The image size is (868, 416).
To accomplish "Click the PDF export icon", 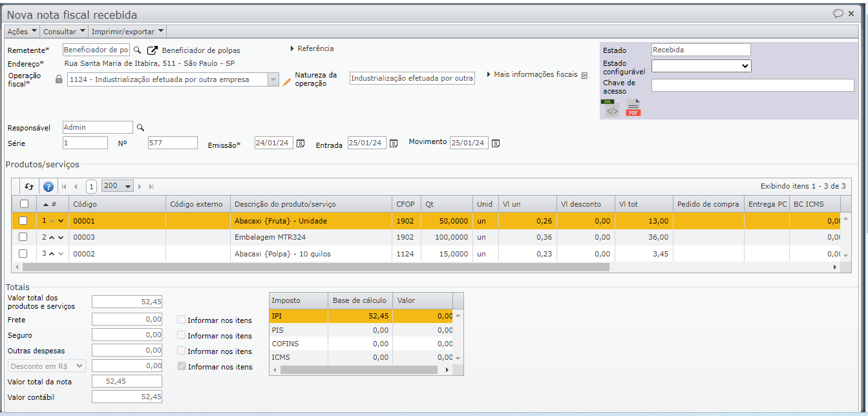I will pos(633,109).
